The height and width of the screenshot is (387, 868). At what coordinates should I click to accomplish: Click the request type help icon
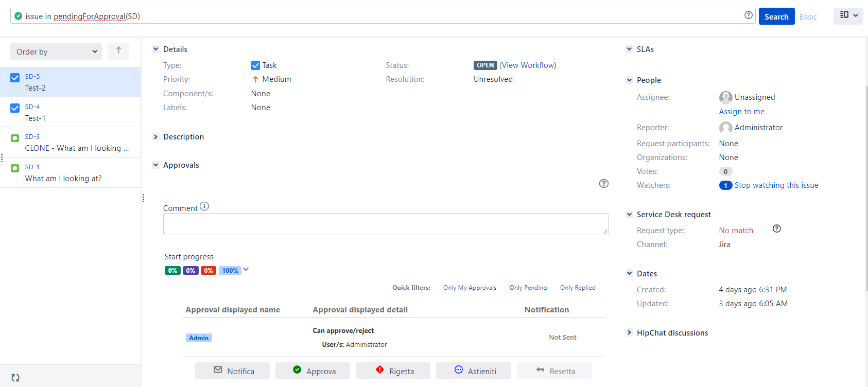click(x=777, y=229)
